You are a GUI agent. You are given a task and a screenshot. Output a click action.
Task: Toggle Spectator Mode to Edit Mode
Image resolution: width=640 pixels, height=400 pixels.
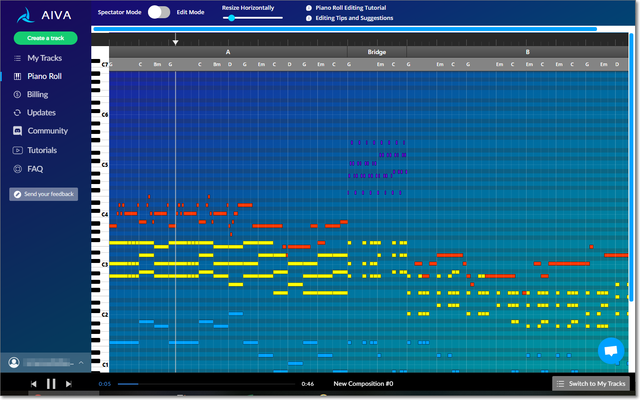(159, 12)
